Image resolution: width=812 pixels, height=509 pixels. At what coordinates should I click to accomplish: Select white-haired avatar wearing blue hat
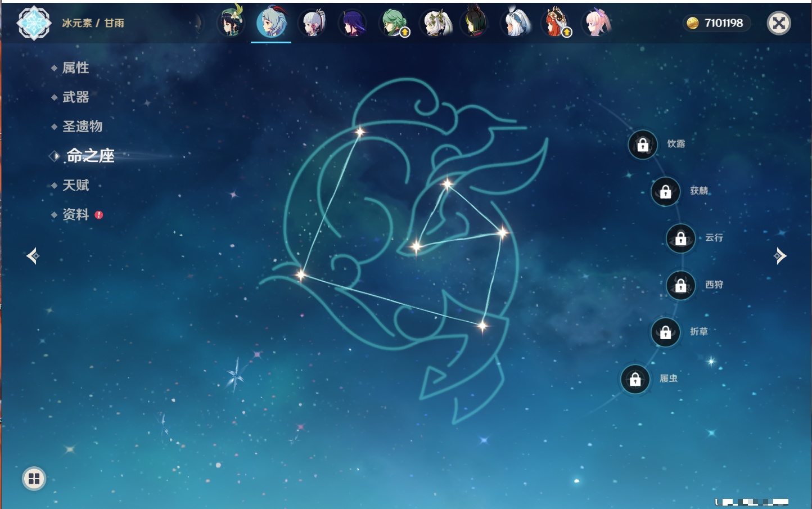516,22
